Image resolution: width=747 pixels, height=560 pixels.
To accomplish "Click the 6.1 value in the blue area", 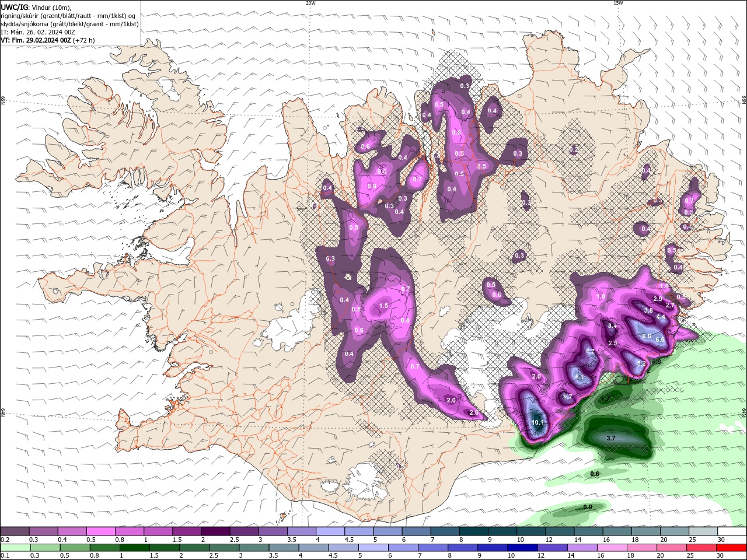I will coord(580,377).
